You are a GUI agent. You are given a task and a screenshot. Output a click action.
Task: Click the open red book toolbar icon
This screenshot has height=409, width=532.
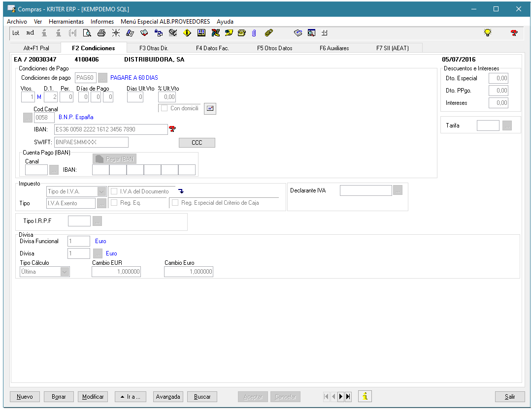pyautogui.click(x=144, y=33)
